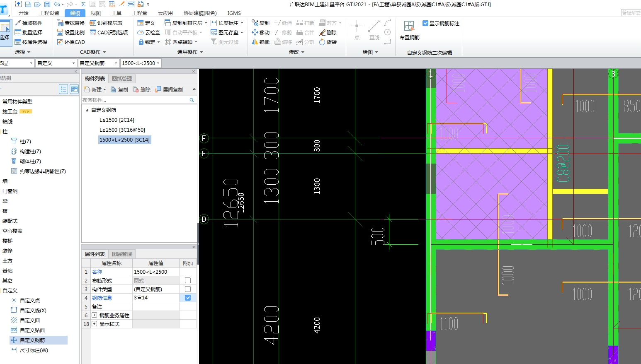Click CAD识别选项 options
The height and width of the screenshot is (364, 641).
pyautogui.click(x=109, y=32)
